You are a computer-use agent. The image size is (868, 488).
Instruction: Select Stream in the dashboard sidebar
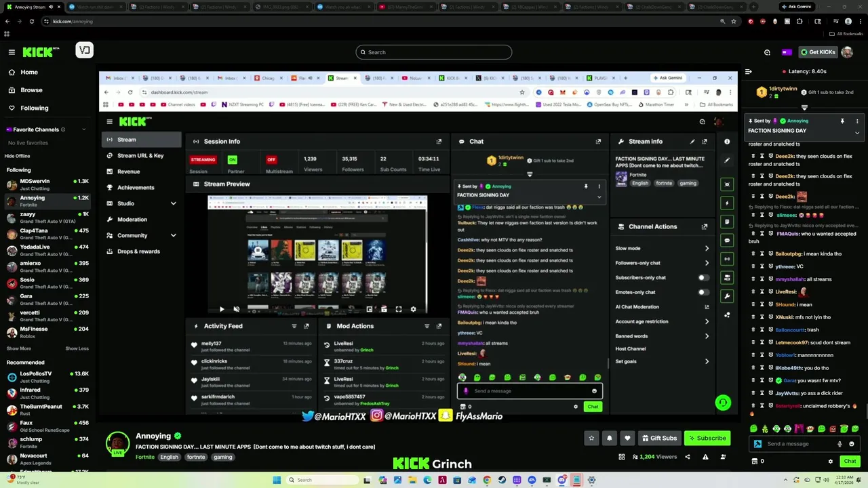(142, 140)
